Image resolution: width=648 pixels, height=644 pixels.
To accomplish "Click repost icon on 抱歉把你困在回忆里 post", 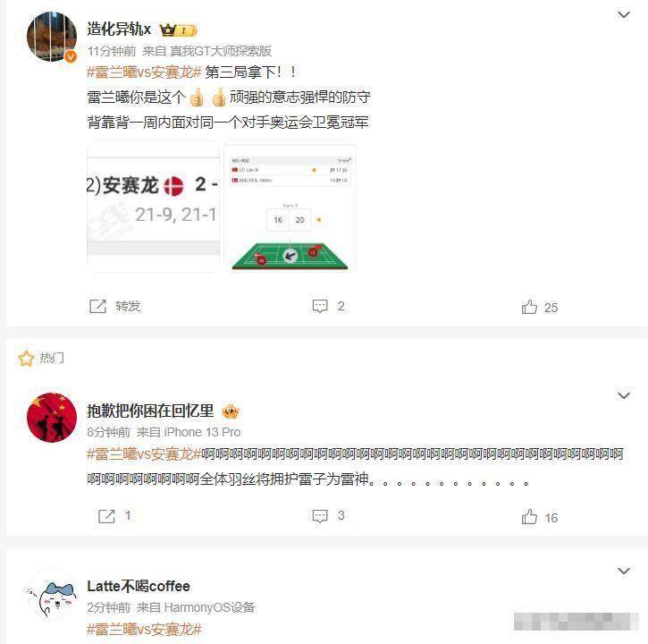I will pos(106,516).
